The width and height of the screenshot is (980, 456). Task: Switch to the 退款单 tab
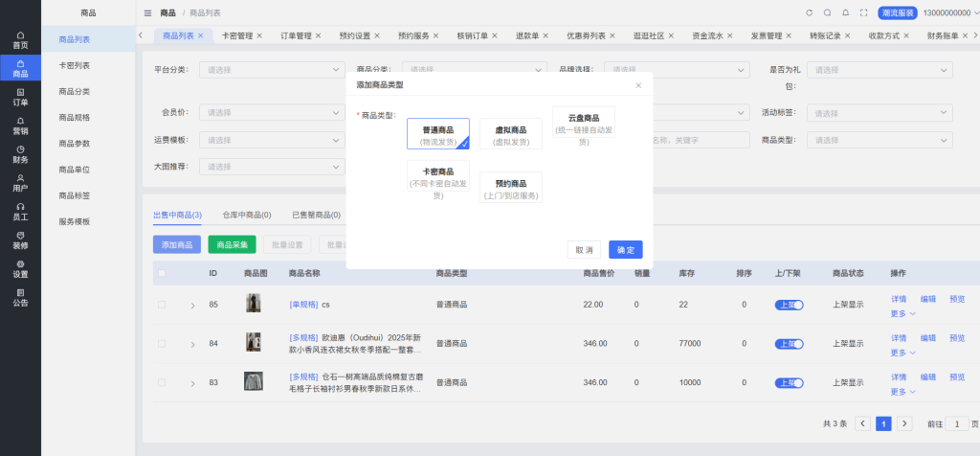point(527,35)
